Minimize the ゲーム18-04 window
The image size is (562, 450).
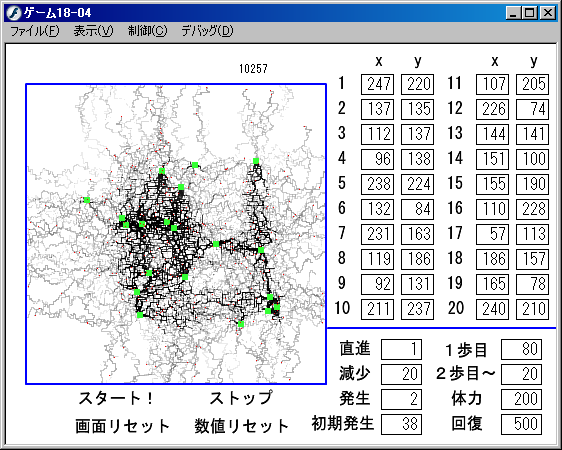514,13
